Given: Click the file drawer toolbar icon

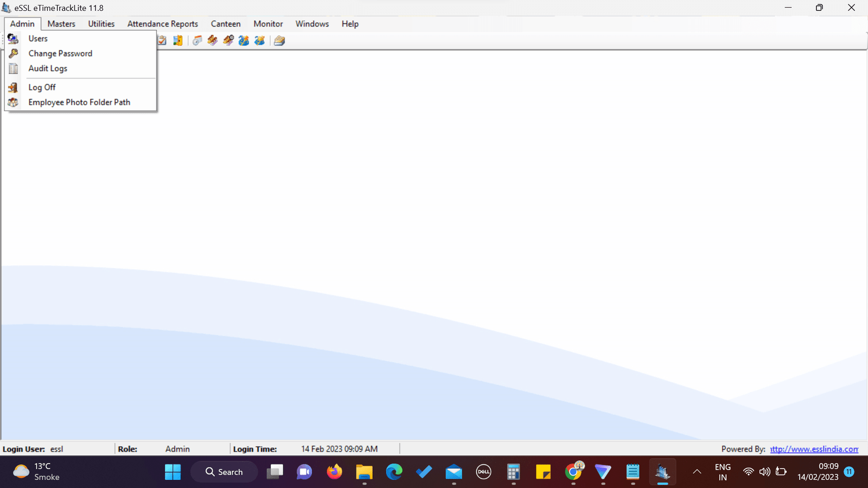Looking at the screenshot, I should click(x=279, y=41).
